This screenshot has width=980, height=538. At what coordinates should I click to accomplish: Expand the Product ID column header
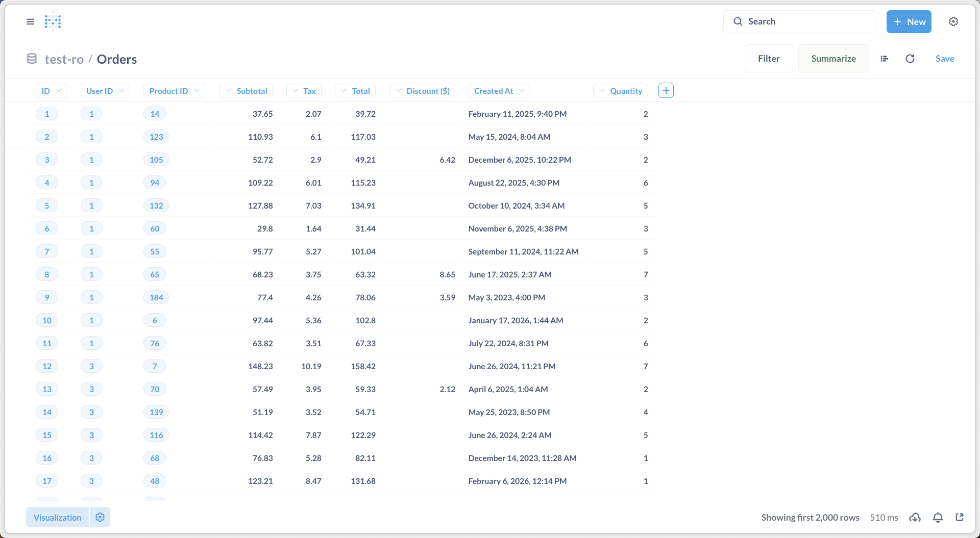pos(174,91)
